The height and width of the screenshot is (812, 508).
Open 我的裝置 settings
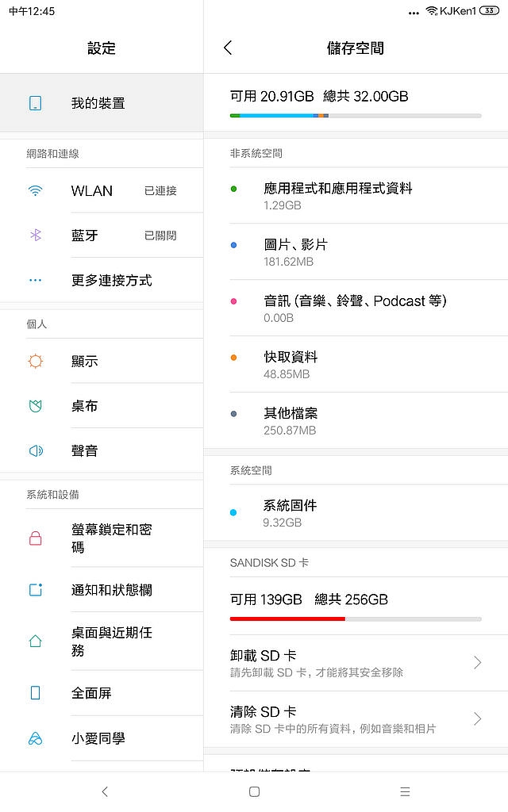coord(102,102)
